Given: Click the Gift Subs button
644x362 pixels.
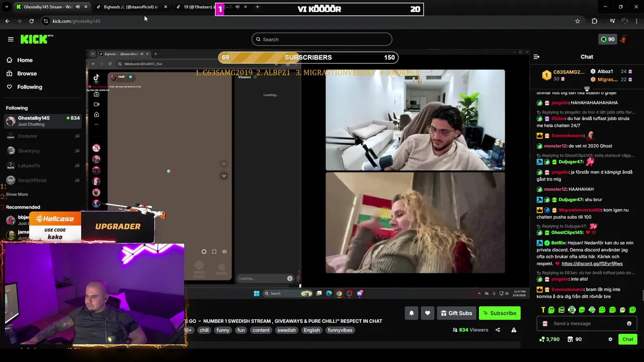Looking at the screenshot, I should point(457,313).
